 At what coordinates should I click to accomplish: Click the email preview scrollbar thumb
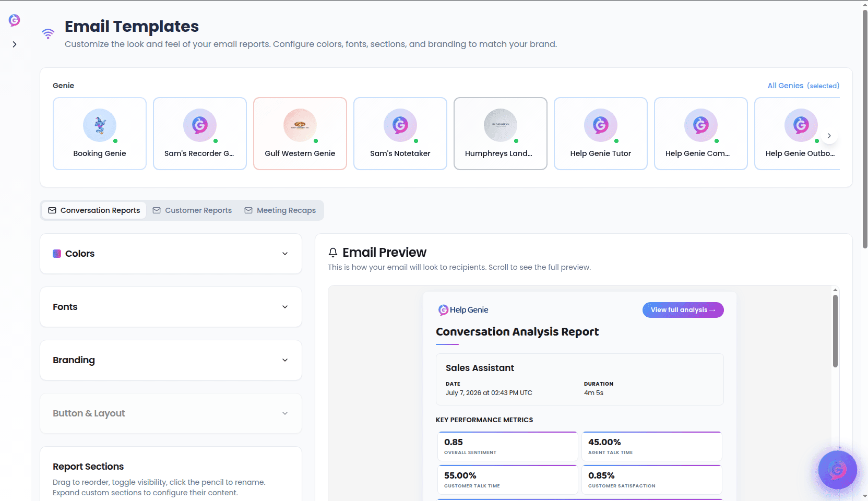[835, 331]
